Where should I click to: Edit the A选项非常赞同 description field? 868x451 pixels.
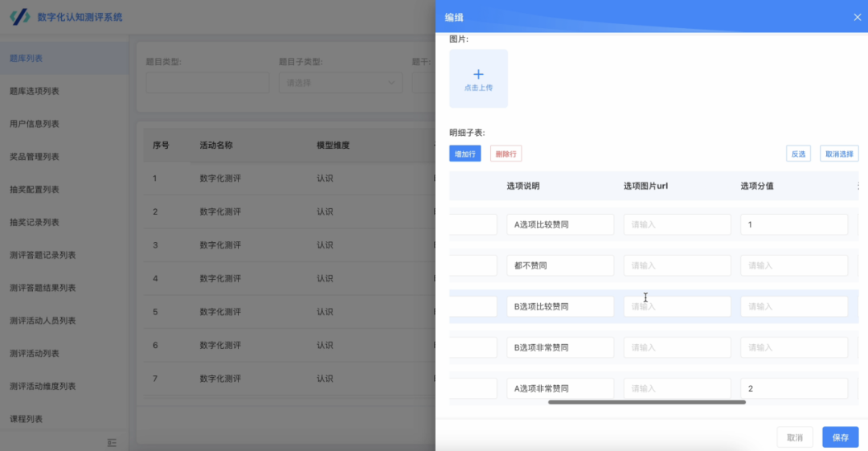560,388
